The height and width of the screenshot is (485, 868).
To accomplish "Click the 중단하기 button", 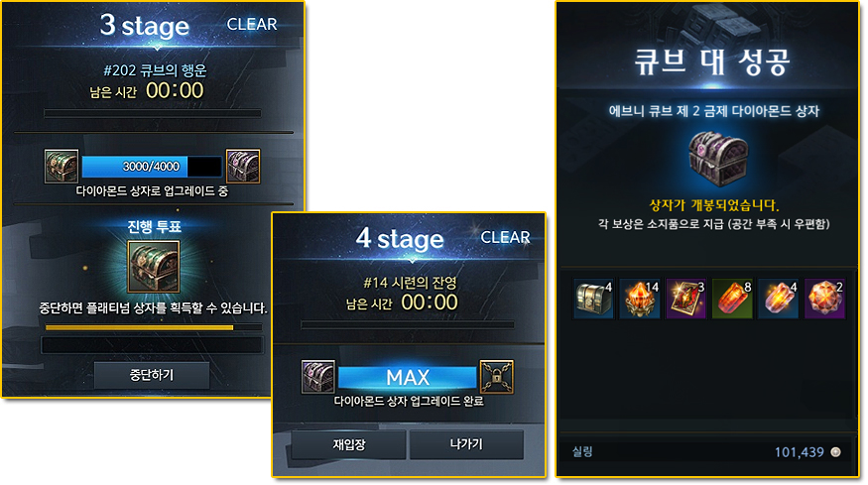I will [x=152, y=375].
